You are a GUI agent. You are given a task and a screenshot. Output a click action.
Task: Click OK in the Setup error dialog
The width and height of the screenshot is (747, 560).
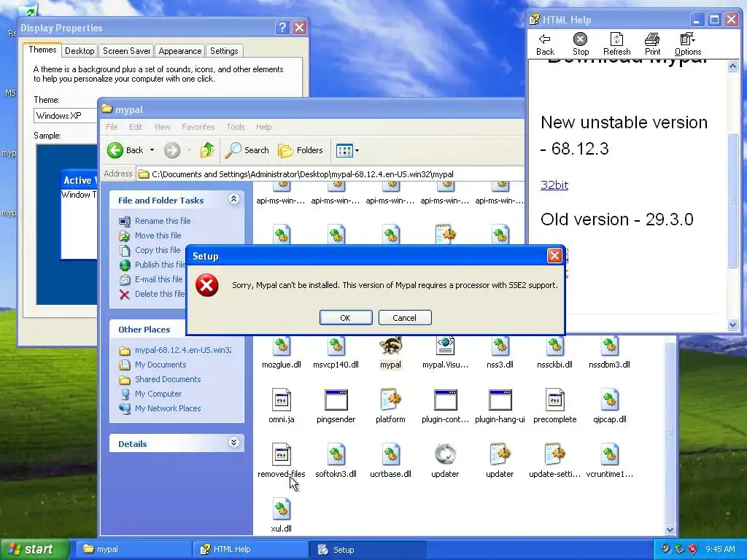coord(346,318)
